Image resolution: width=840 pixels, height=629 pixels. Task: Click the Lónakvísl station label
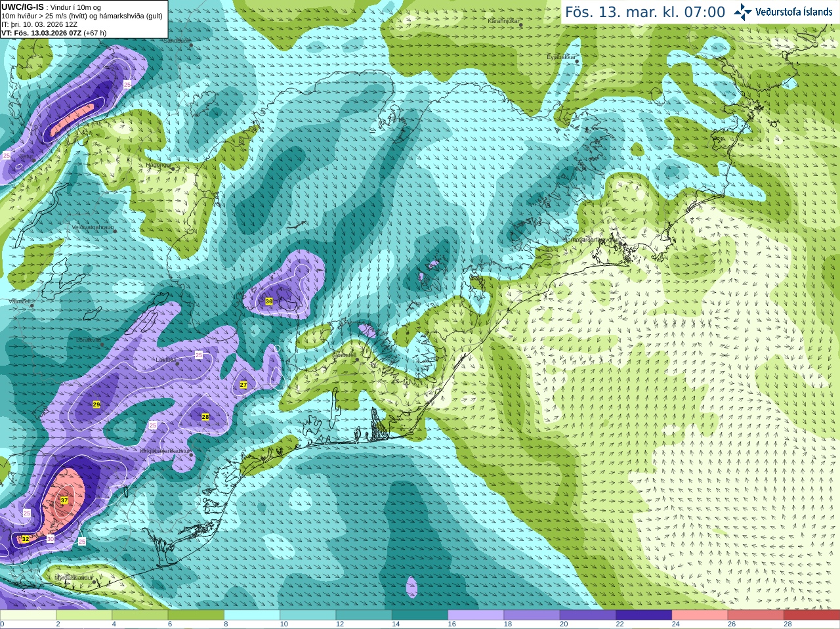pyautogui.click(x=88, y=340)
